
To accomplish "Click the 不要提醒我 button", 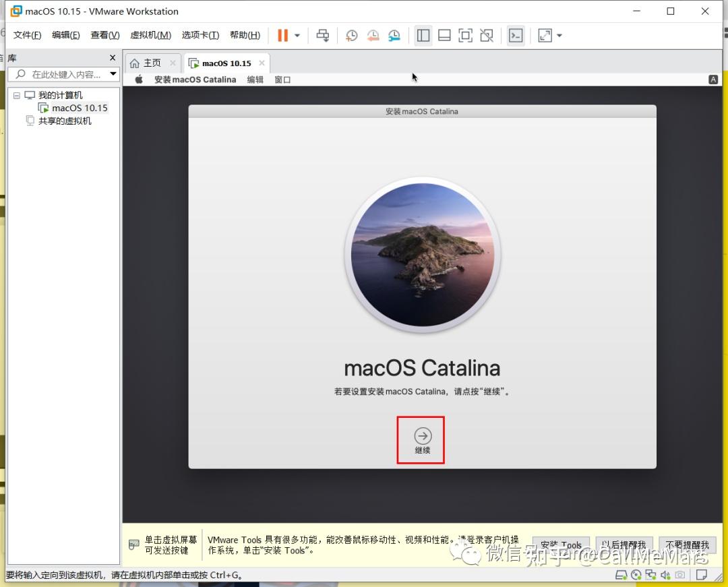I will 687,545.
